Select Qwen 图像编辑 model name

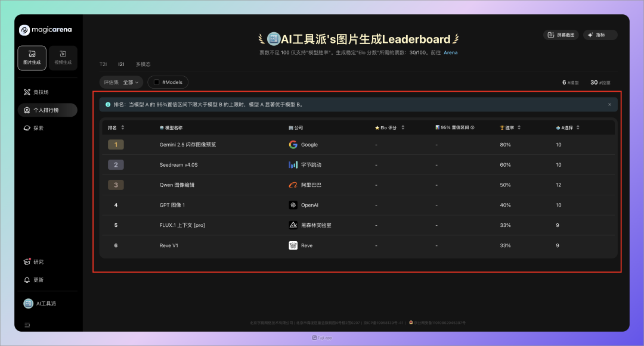coord(177,185)
